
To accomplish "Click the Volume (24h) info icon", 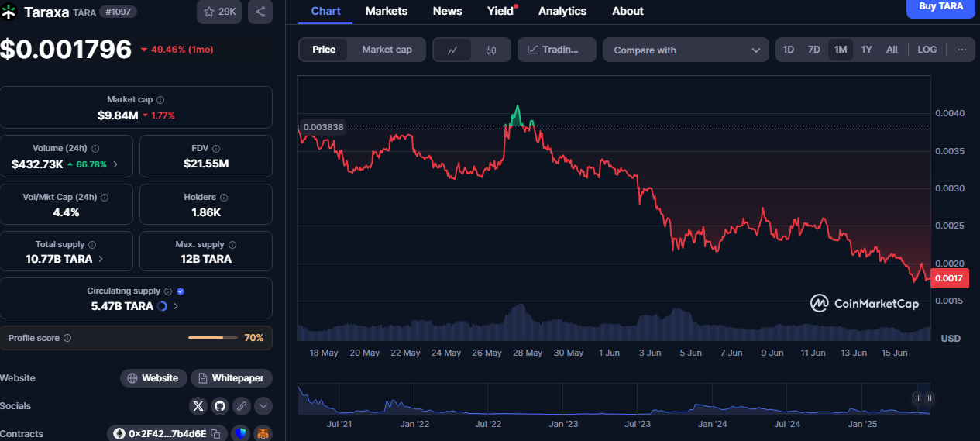I will 94,148.
